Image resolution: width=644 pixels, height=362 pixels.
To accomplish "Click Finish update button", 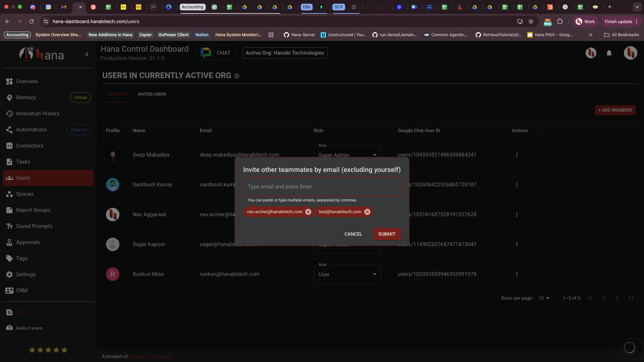I will (621, 21).
